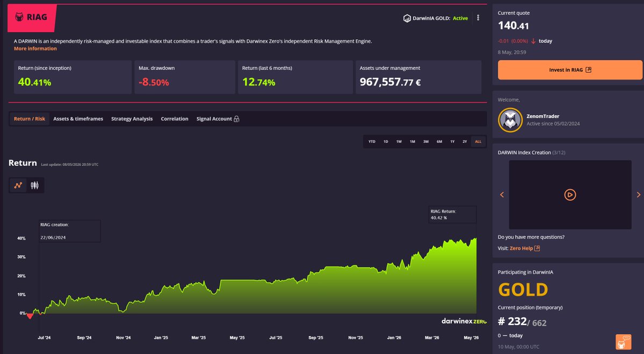Select the 3M time range
Image resolution: width=644 pixels, height=354 pixels.
pyautogui.click(x=426, y=142)
